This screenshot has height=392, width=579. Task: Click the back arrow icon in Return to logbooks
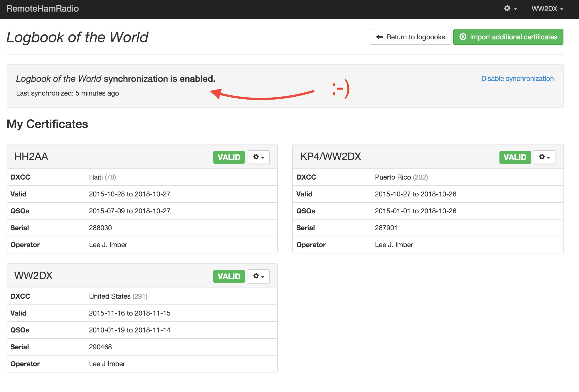(379, 37)
